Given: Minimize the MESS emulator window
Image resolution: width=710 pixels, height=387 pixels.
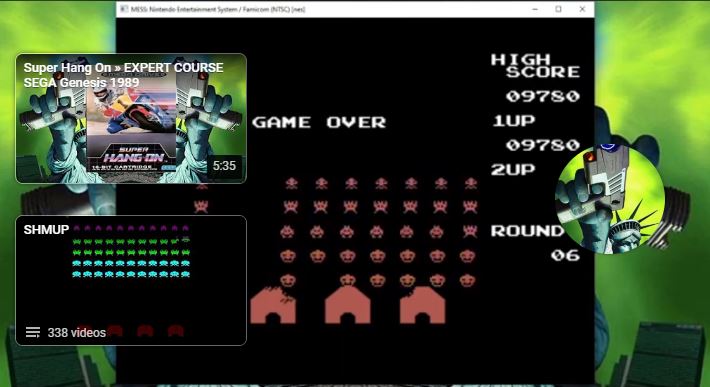Looking at the screenshot, I should click(x=535, y=9).
